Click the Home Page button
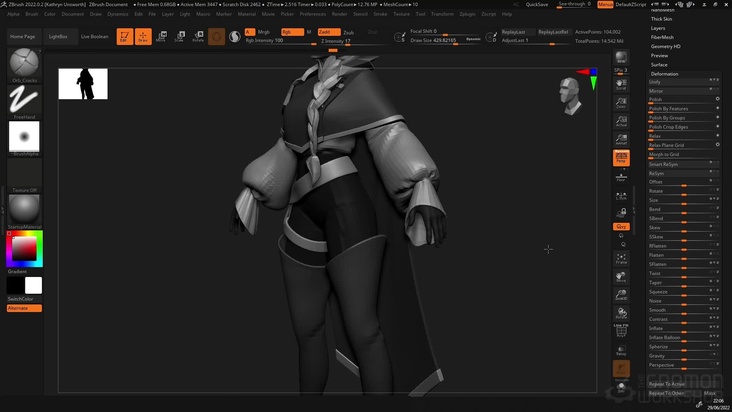This screenshot has height=412, width=732. click(23, 36)
